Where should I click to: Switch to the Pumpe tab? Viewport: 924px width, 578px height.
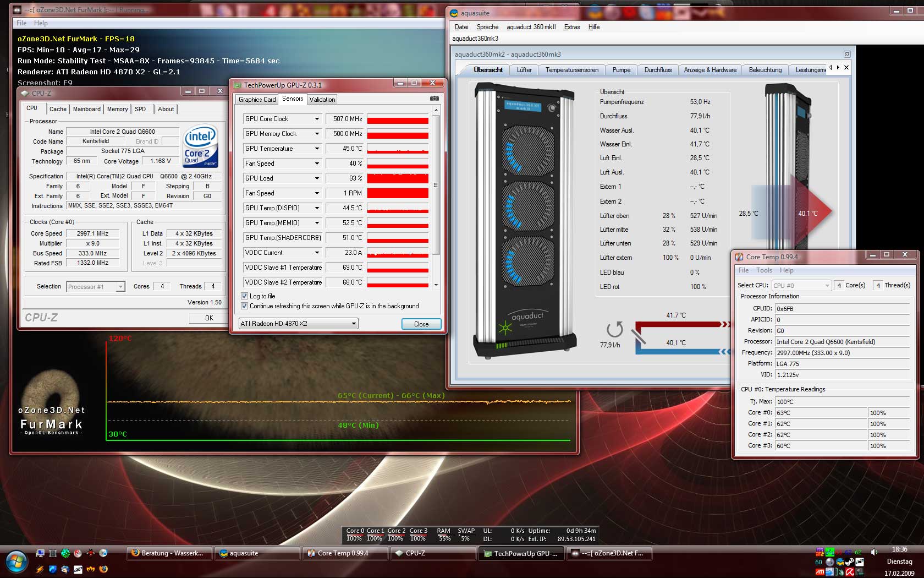(x=621, y=70)
